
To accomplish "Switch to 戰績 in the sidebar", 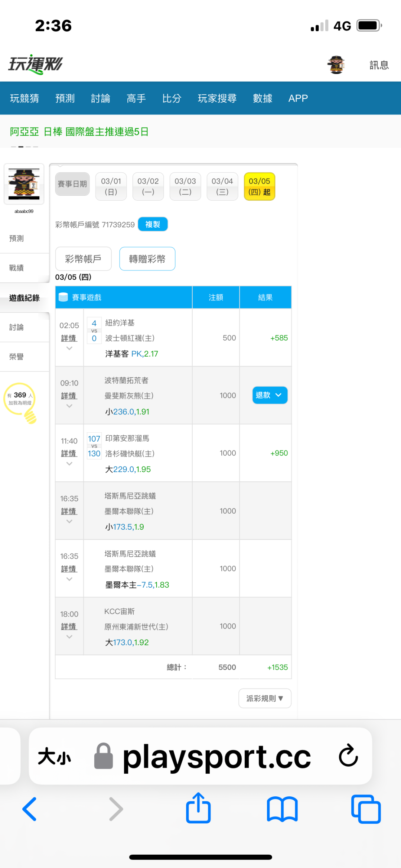I will (17, 268).
